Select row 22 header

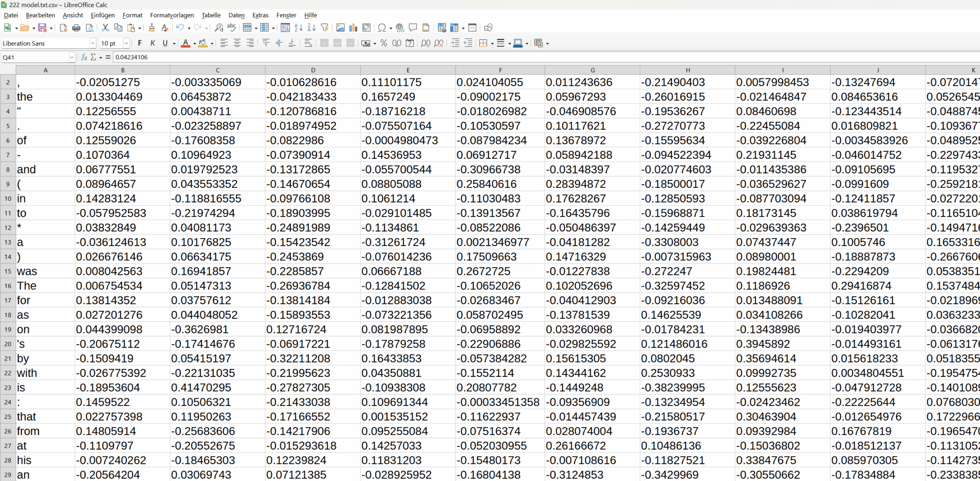pyautogui.click(x=8, y=373)
